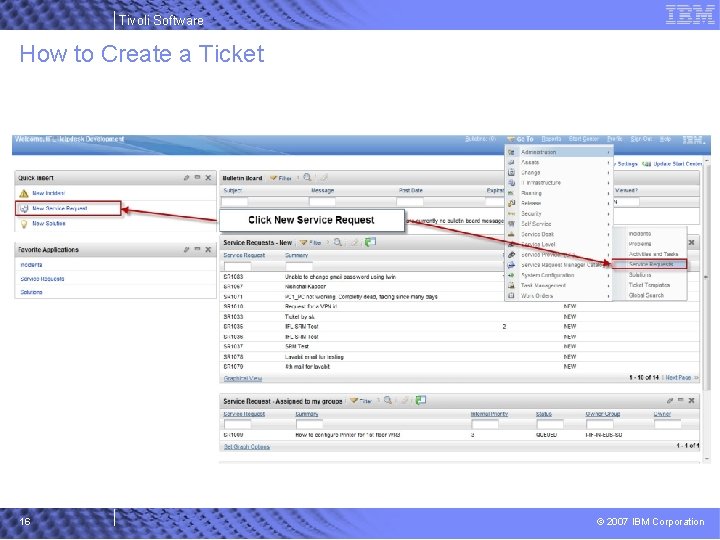
Task: Open Service Requests in Favorite Applications
Action: click(42, 279)
